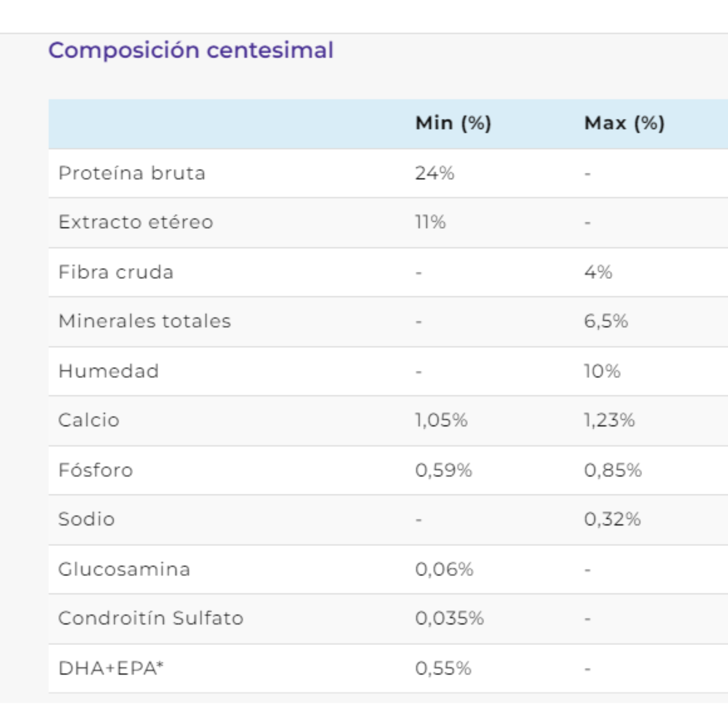Select the Calcio row label
Image resolution: width=728 pixels, height=728 pixels.
coord(88,420)
